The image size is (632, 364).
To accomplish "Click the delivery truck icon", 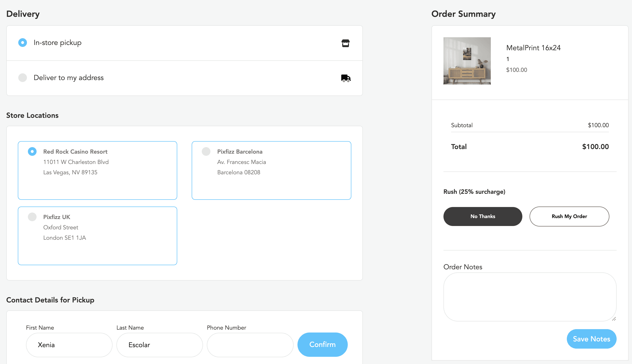I will point(346,78).
